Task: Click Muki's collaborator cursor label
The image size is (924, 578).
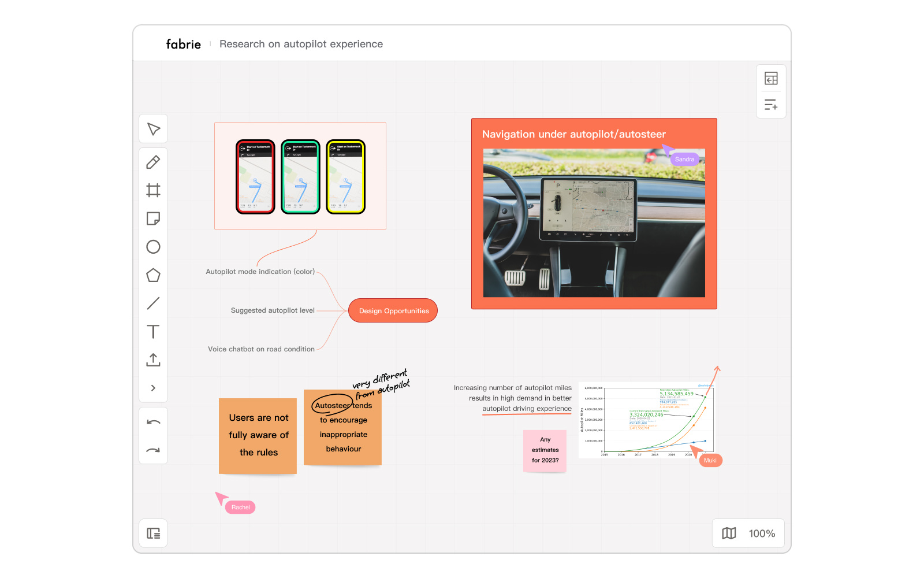Action: [x=710, y=461]
